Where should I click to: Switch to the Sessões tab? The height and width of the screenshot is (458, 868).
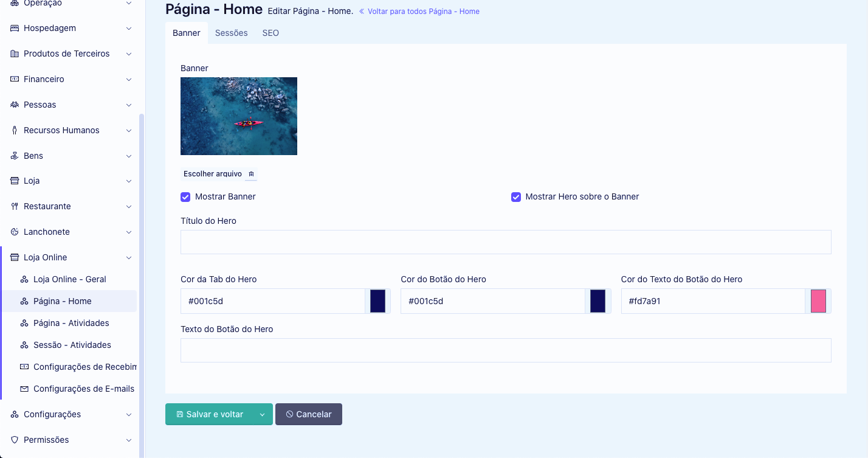coord(231,33)
